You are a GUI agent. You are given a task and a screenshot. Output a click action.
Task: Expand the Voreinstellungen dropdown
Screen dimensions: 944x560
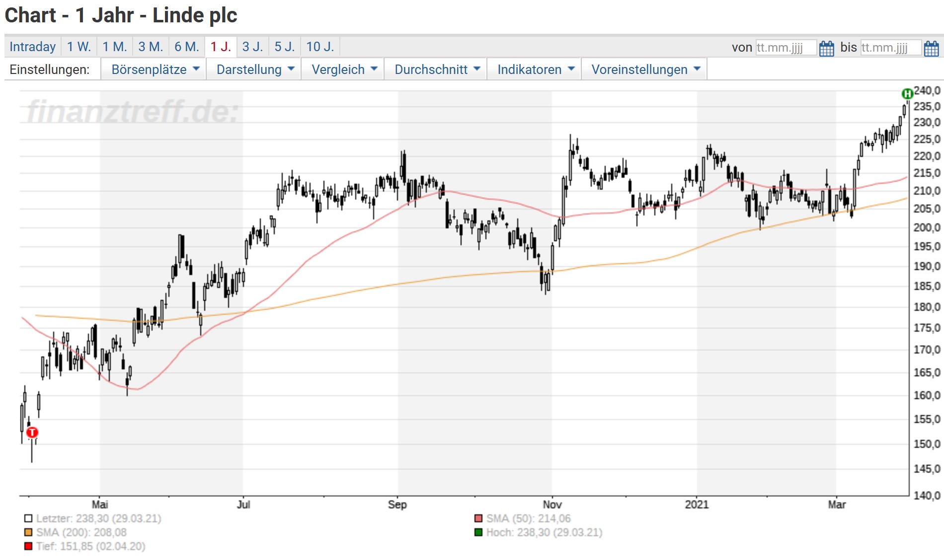click(x=644, y=69)
